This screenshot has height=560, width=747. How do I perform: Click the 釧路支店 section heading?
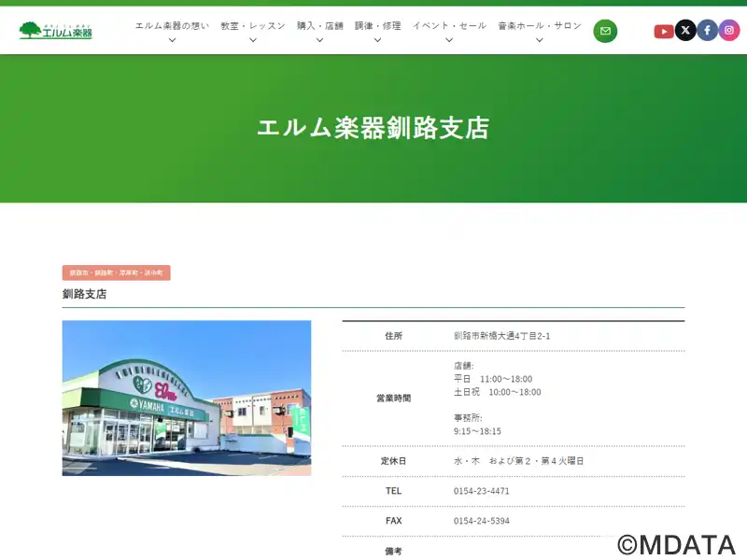pos(84,294)
